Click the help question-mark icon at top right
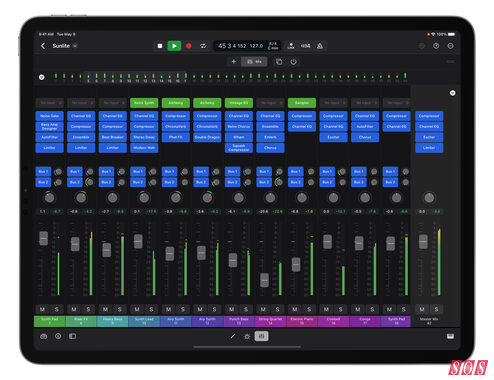Viewport: 494px width, 380px height. coord(436,46)
